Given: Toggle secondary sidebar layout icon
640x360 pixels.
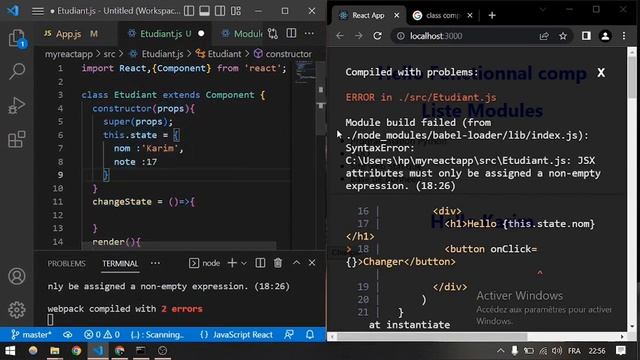Looking at the screenshot, I should pos(220,11).
